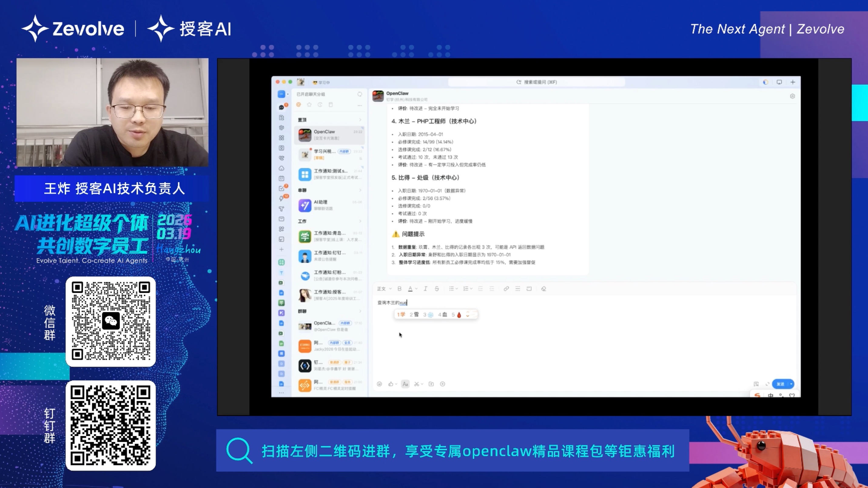Viewport: 868px width, 488px height.
Task: Open the calendar icon in left sidebar
Action: coord(281,178)
